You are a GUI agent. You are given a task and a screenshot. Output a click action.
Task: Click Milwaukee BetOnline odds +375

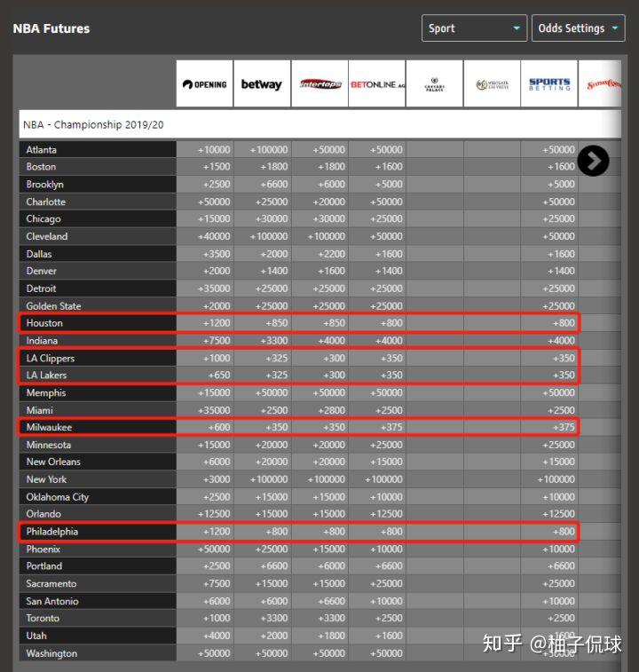pos(391,427)
